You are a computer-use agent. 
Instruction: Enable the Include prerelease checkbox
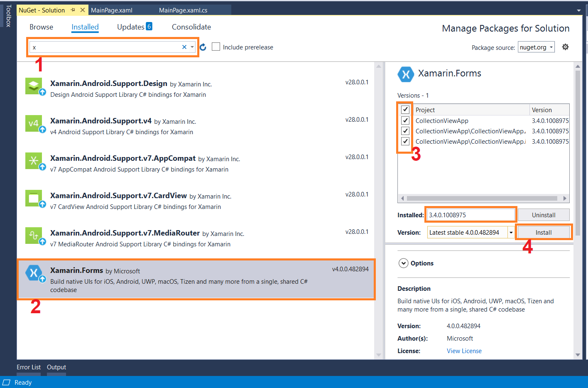[216, 47]
